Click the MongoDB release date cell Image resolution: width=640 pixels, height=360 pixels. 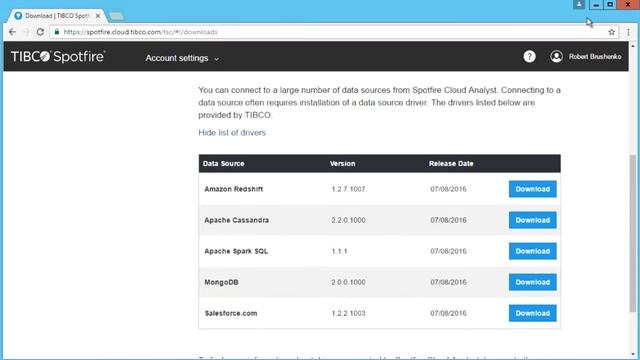click(448, 282)
